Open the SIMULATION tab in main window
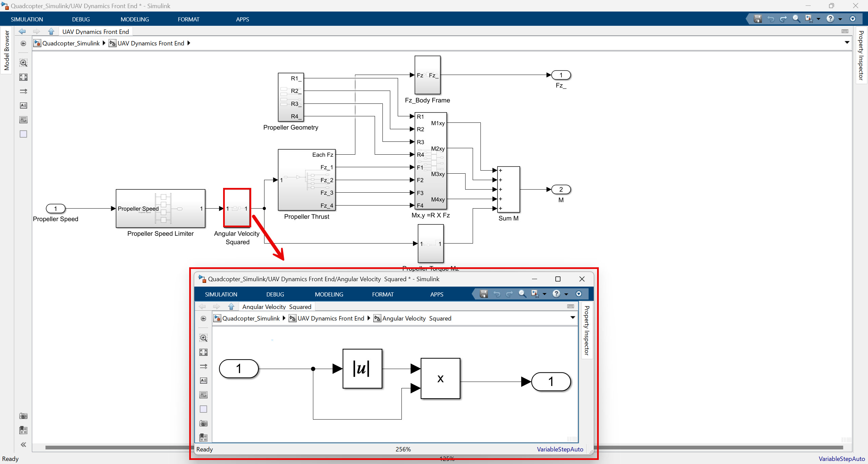The image size is (868, 464). (x=27, y=19)
